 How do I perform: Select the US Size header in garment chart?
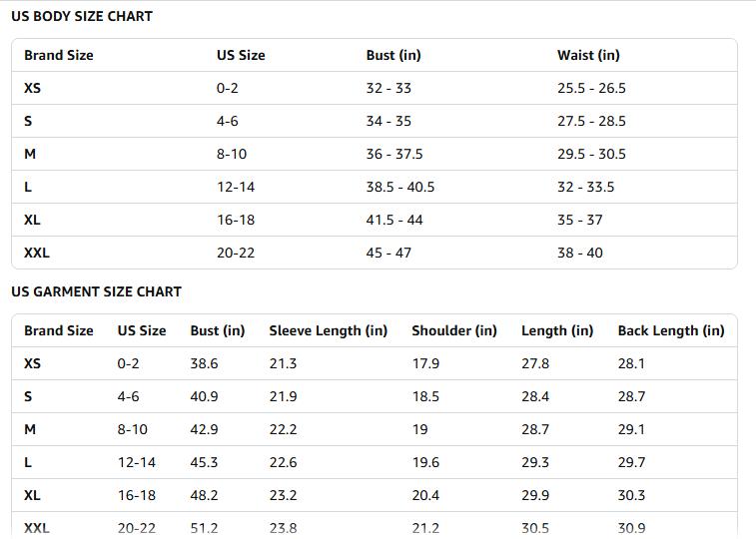[142, 330]
